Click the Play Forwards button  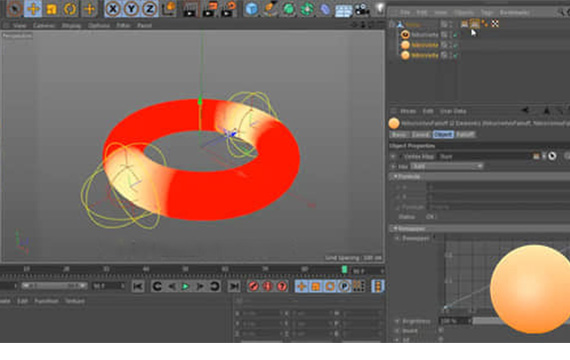tap(185, 286)
